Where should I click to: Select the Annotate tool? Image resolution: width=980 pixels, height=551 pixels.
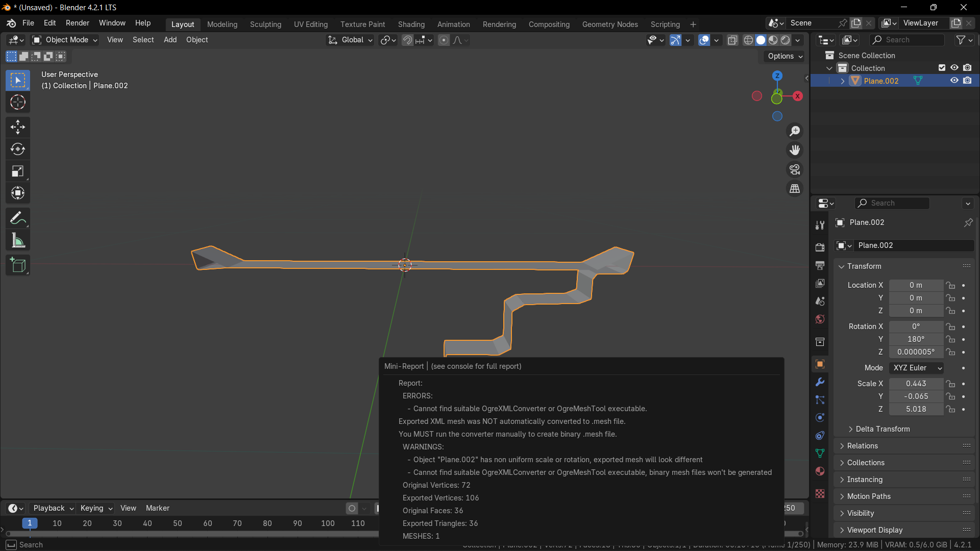tap(18, 218)
